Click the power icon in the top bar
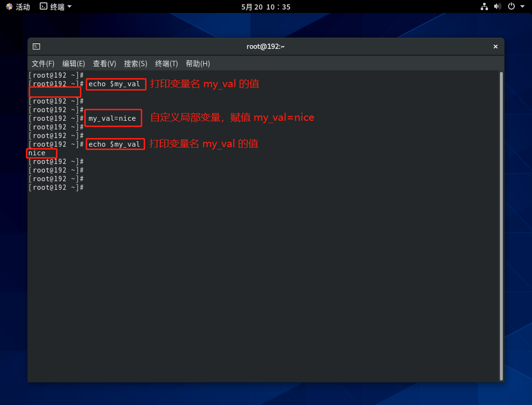 pyautogui.click(x=511, y=7)
